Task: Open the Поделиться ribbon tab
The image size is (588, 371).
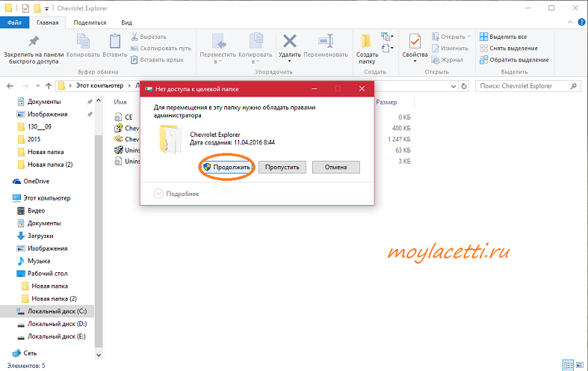Action: 88,23
